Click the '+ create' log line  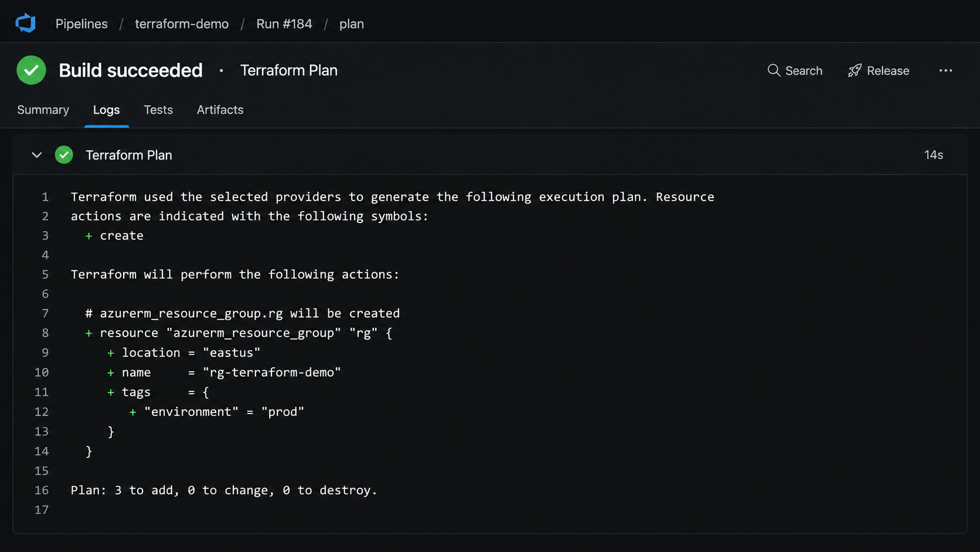[114, 236]
